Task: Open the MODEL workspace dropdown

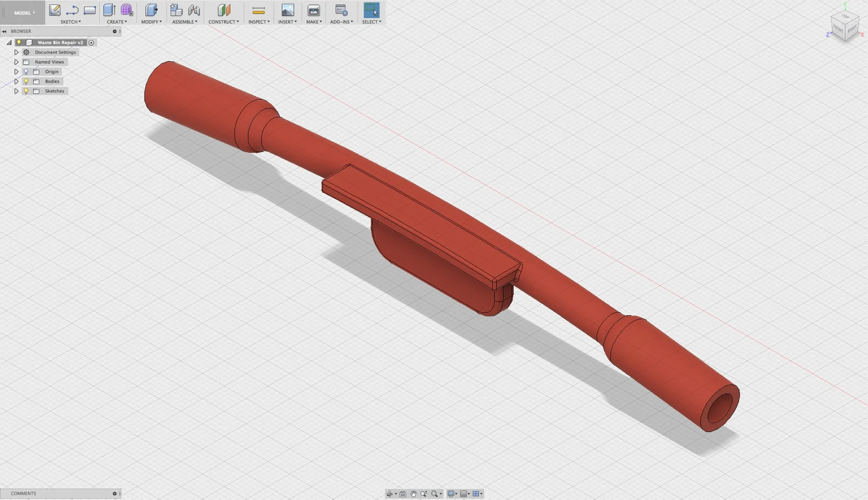Action: click(24, 13)
